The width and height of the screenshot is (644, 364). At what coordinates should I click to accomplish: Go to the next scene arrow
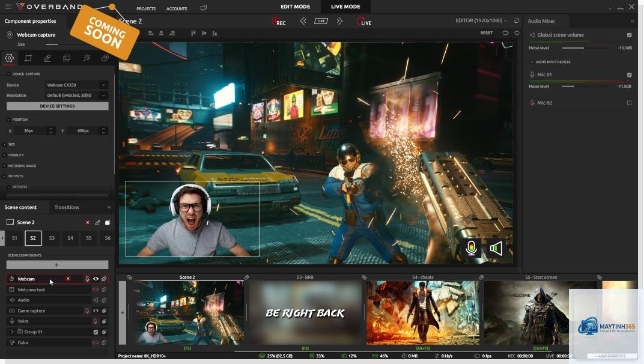tap(339, 21)
